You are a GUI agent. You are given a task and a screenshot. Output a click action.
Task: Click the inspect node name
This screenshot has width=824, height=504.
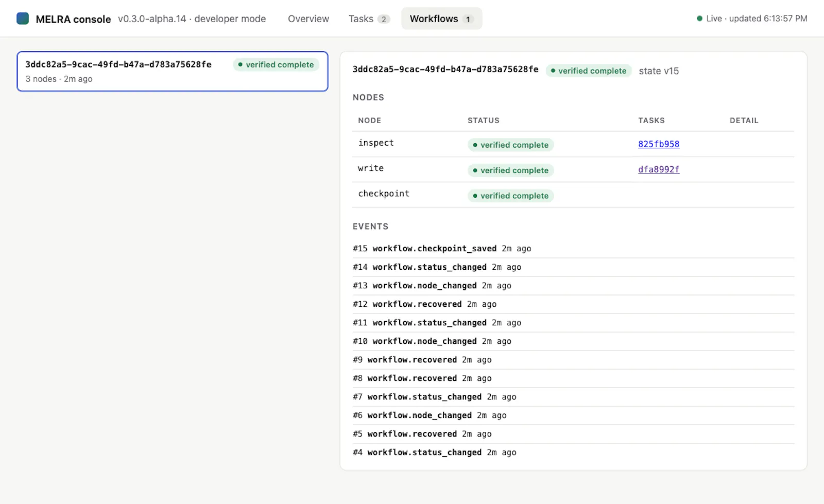tap(376, 143)
